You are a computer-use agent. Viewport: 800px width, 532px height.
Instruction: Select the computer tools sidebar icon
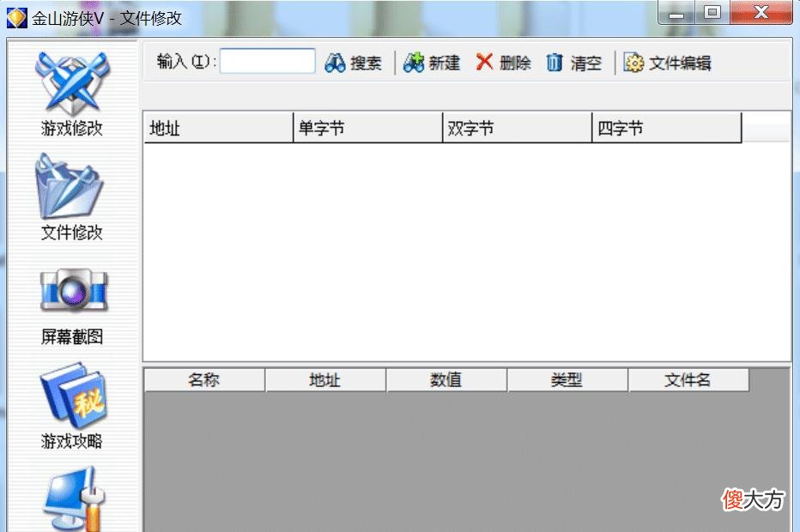[x=74, y=499]
